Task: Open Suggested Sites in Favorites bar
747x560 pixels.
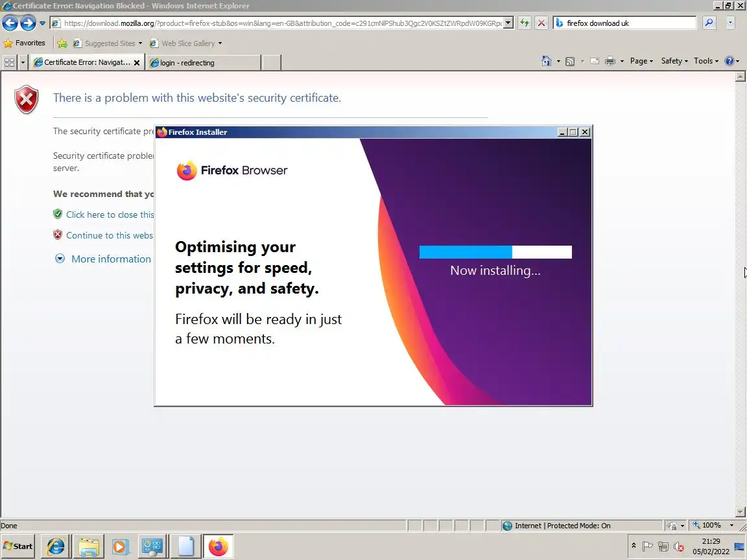Action: coord(107,43)
